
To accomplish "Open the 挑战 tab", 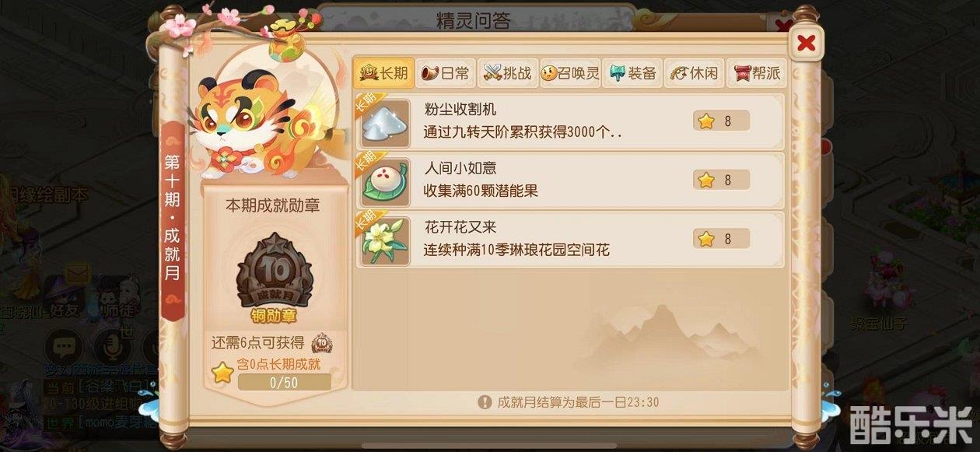I will tap(507, 73).
